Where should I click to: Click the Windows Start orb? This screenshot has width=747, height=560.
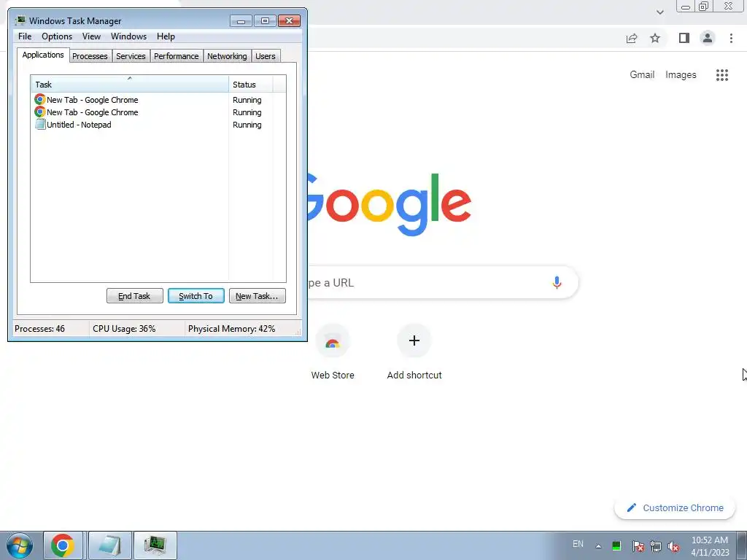(20, 545)
